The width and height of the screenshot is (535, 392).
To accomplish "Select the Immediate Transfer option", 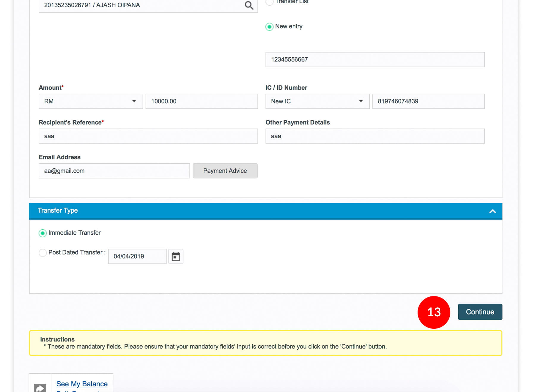I will tap(43, 233).
